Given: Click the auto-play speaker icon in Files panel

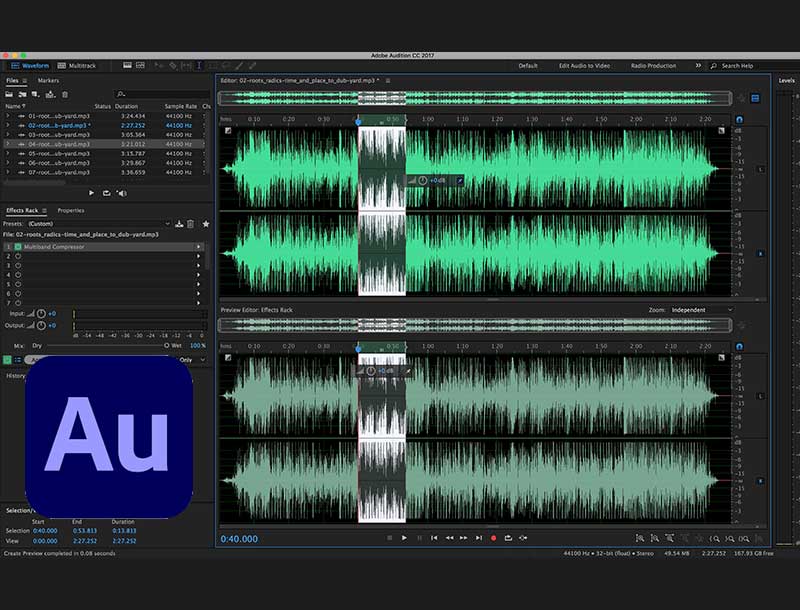Looking at the screenshot, I should tap(122, 193).
